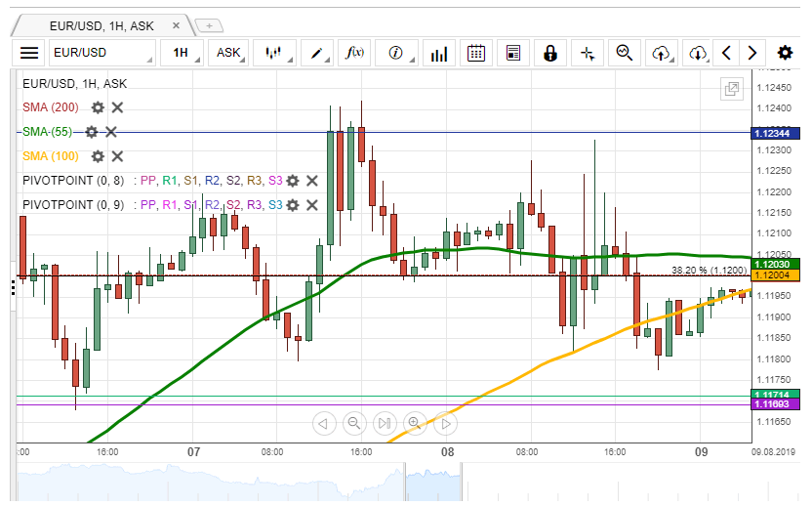The width and height of the screenshot is (812, 506).
Task: Open chart settings gear in toolbar
Action: click(785, 53)
